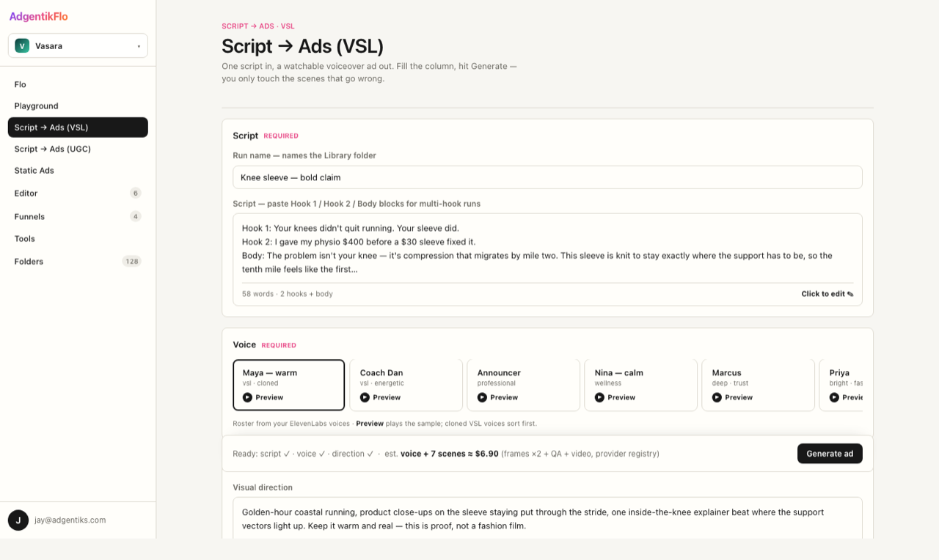This screenshot has width=939, height=560.
Task: Click the estimated cost ≈ $6.90 text
Action: click(450, 454)
